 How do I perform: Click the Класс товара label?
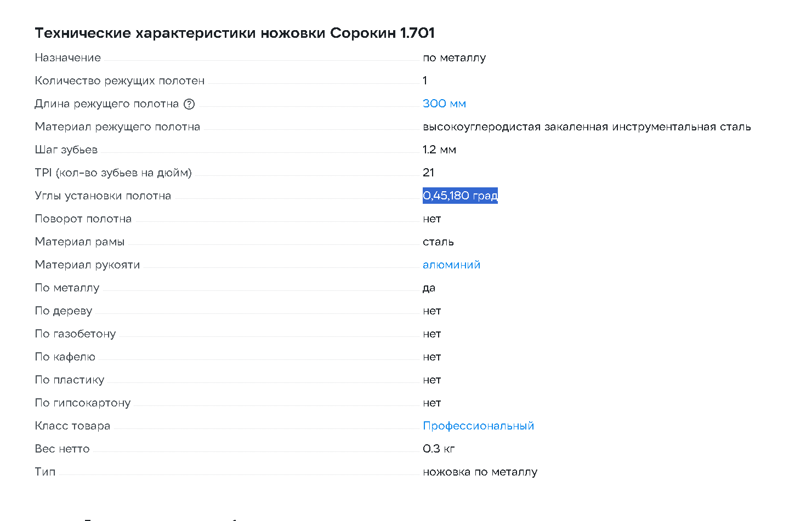coord(72,426)
